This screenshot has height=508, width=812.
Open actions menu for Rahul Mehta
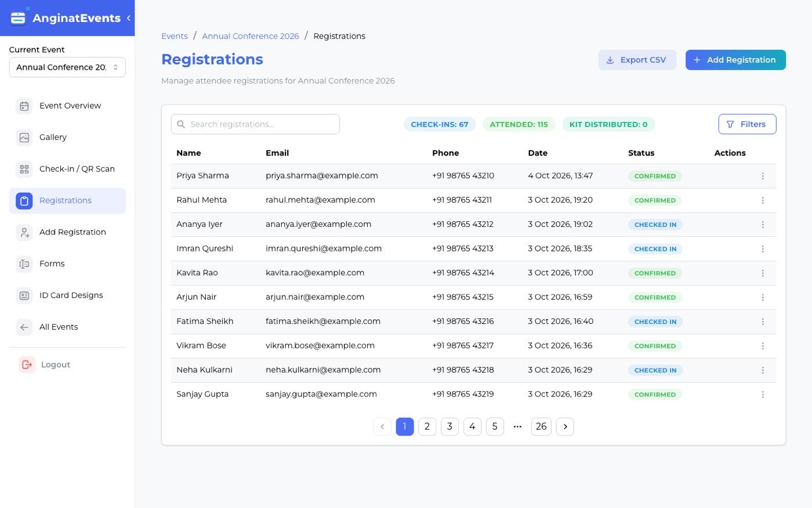(x=763, y=200)
